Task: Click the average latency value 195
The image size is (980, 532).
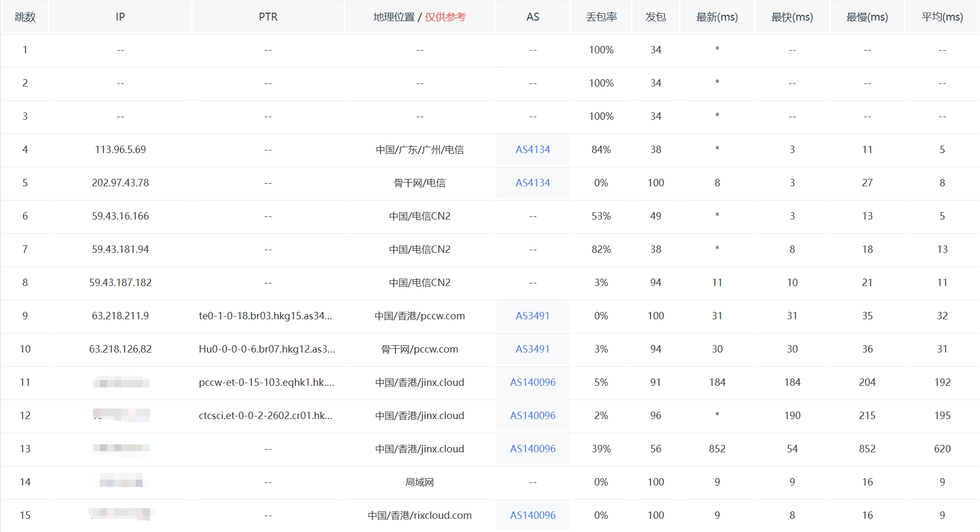Action: click(943, 415)
